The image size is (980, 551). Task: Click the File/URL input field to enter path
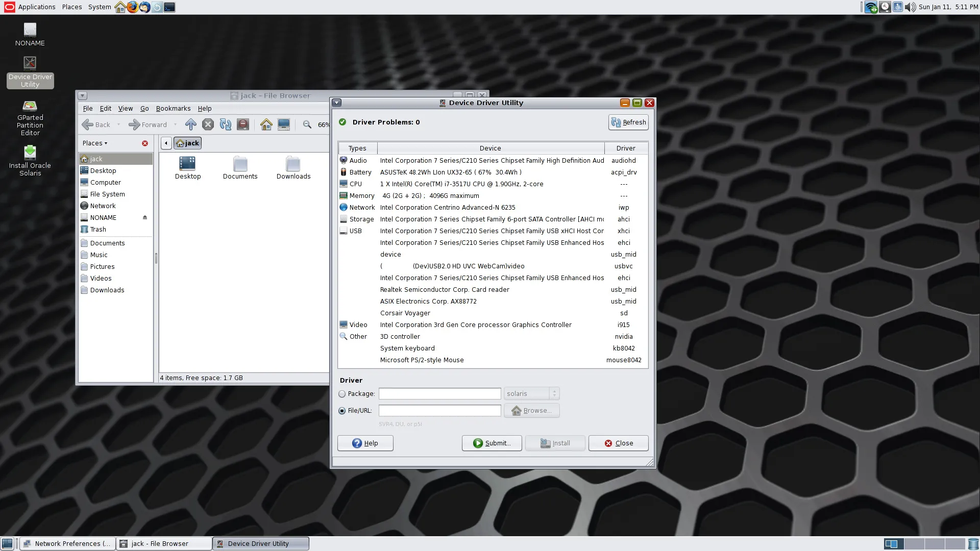(439, 410)
